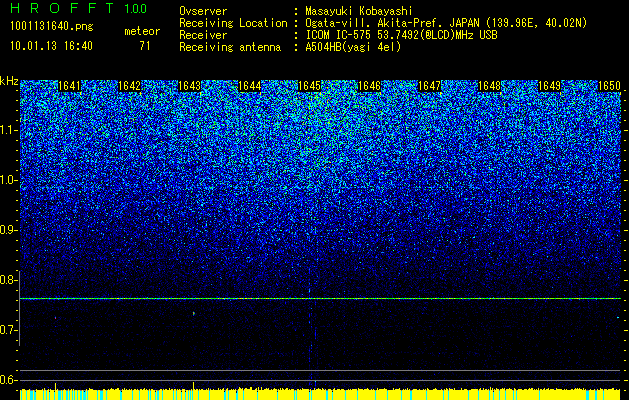Click the receiver ICOM IC-575 text

coord(341,35)
